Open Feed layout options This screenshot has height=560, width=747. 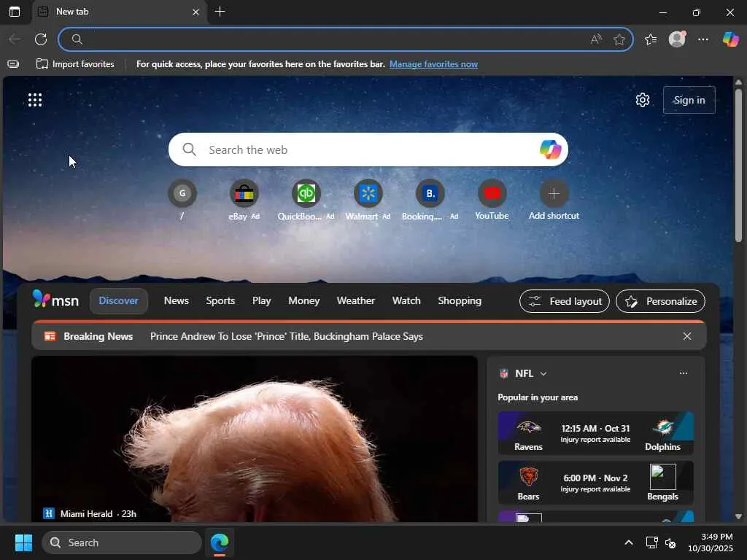point(565,301)
